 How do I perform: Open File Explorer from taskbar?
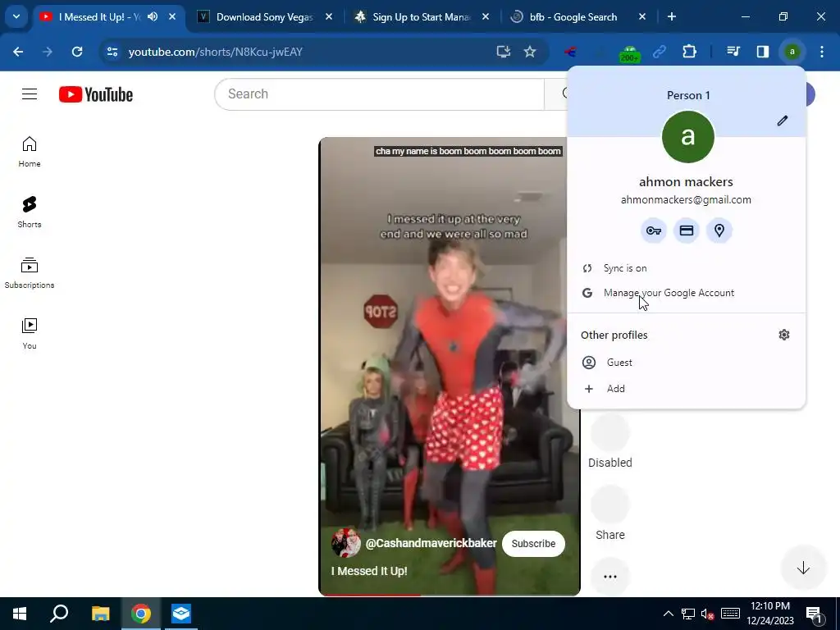100,614
